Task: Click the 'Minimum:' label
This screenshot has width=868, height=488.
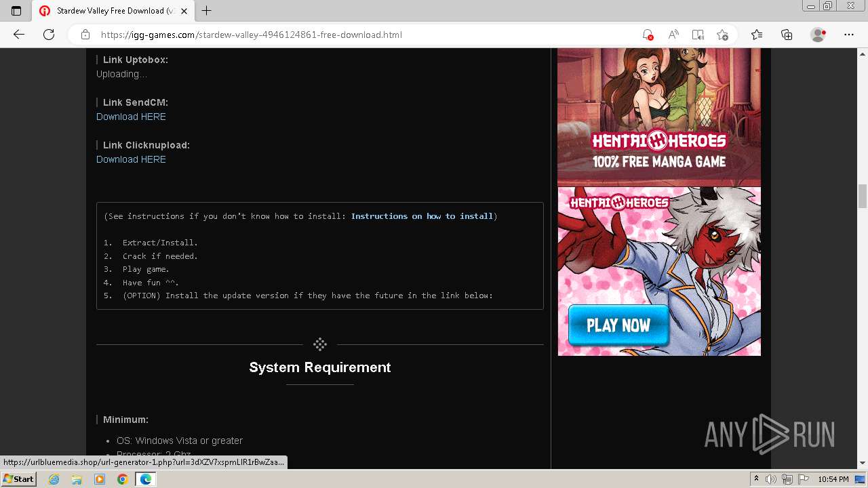Action: 125,420
